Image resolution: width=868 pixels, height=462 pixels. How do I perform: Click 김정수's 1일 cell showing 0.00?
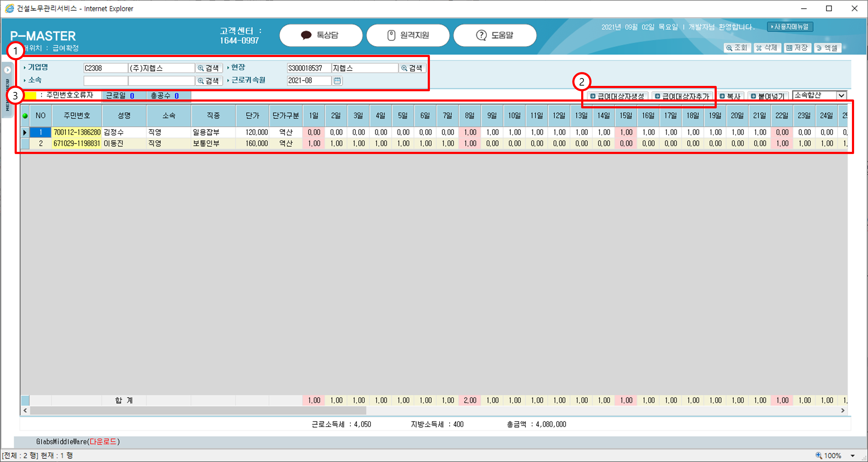tap(314, 133)
